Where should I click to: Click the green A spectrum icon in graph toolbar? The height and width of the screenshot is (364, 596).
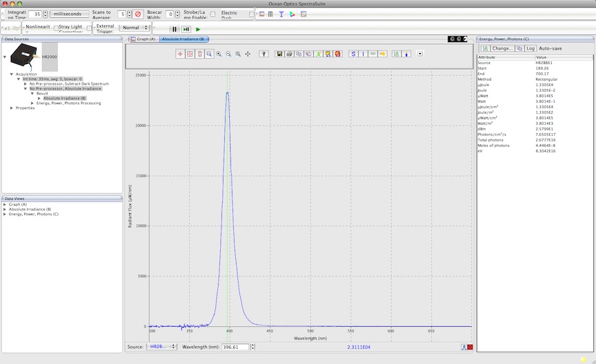coord(397,54)
